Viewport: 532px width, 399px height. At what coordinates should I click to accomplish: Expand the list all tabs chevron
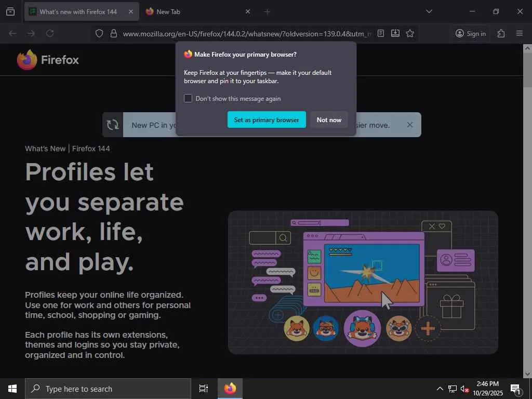click(x=429, y=11)
